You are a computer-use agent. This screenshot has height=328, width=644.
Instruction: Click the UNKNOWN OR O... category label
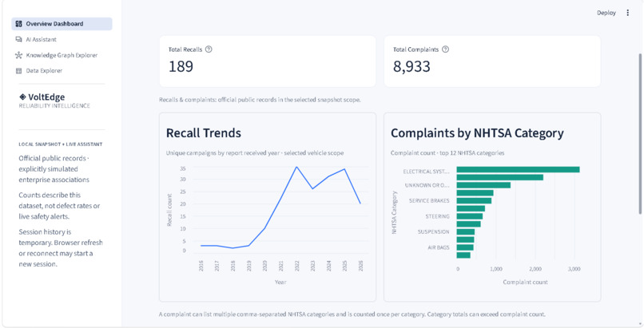coord(427,185)
